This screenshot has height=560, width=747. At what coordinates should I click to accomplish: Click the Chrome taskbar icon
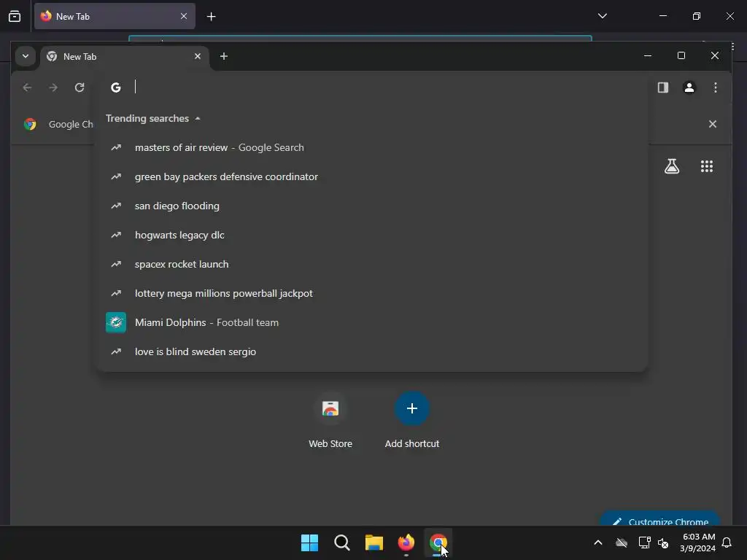click(438, 542)
